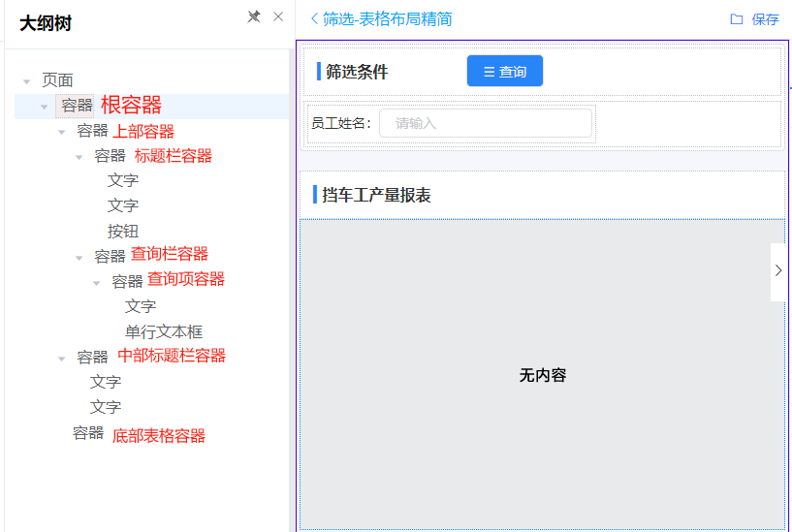The height and width of the screenshot is (532, 792).
Task: Select the 文字 node directly above 底部表格容器 row
Action: [106, 407]
